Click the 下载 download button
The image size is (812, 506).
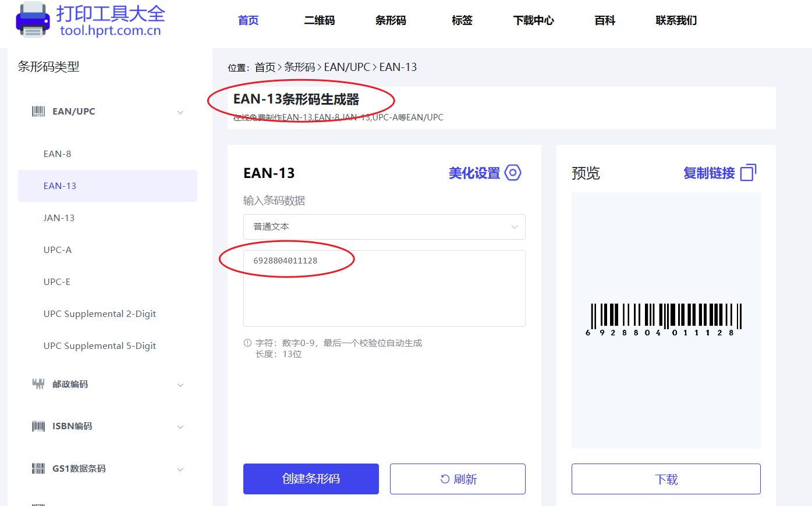coord(666,479)
